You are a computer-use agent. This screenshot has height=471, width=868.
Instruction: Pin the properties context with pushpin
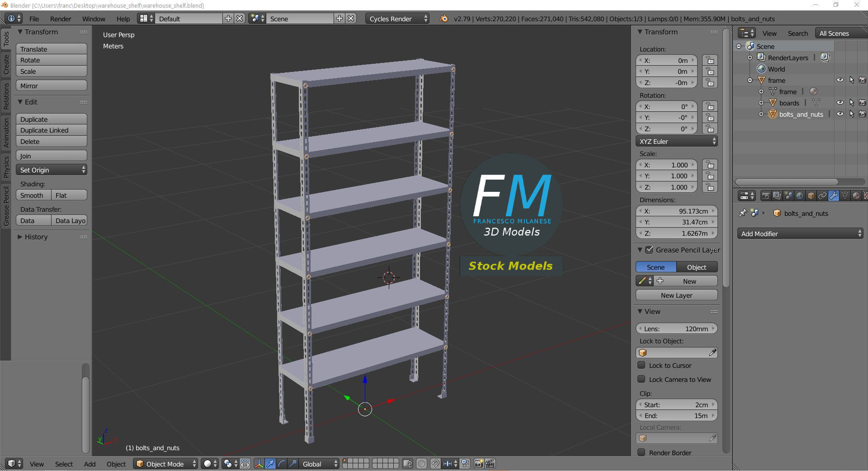coord(742,213)
